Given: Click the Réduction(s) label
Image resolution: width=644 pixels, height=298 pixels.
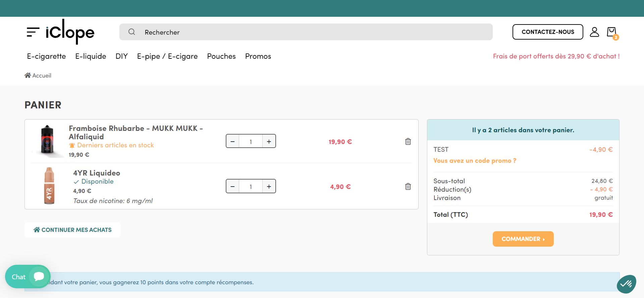Looking at the screenshot, I should pyautogui.click(x=452, y=189).
